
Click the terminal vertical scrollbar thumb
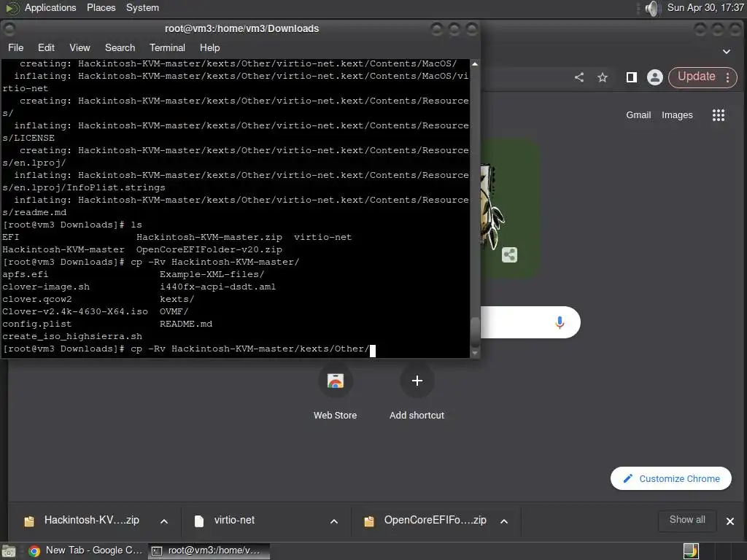click(x=474, y=332)
